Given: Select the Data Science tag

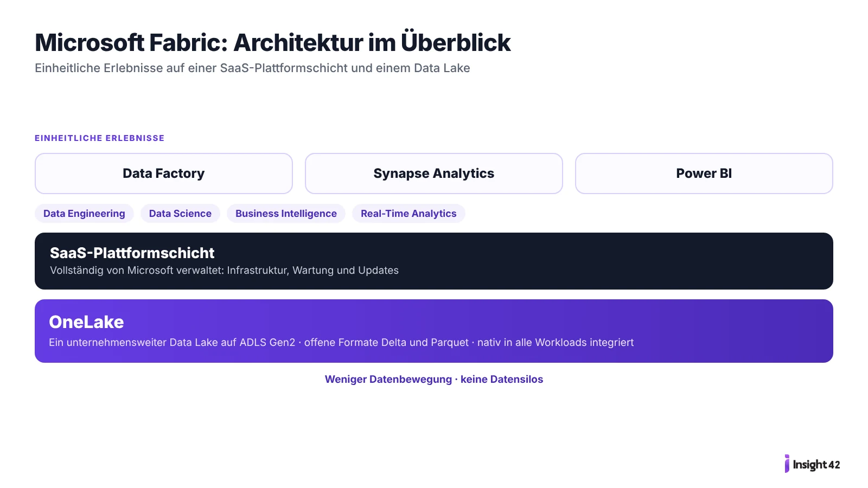Looking at the screenshot, I should coord(180,214).
